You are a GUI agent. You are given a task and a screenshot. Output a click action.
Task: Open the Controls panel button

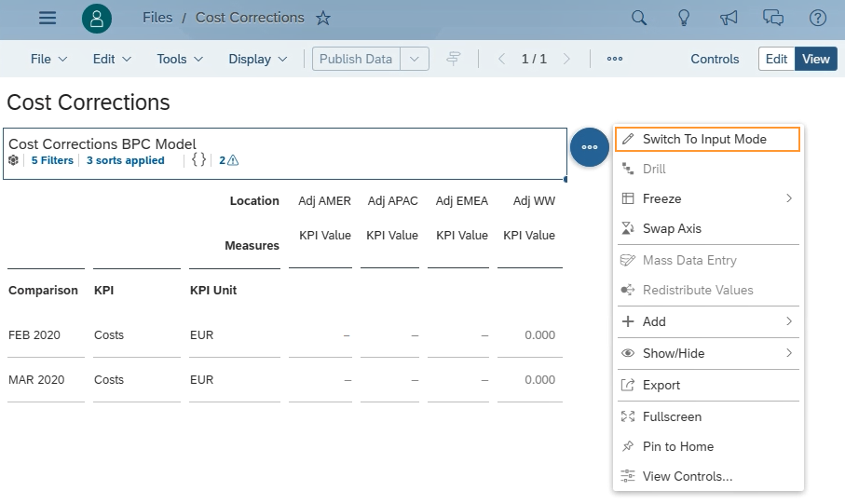point(715,59)
